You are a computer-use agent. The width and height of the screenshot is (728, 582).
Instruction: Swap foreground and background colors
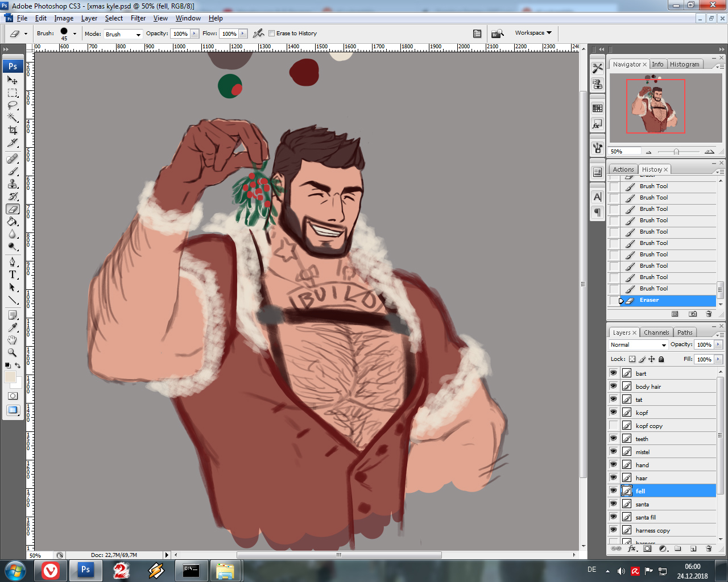[18, 365]
